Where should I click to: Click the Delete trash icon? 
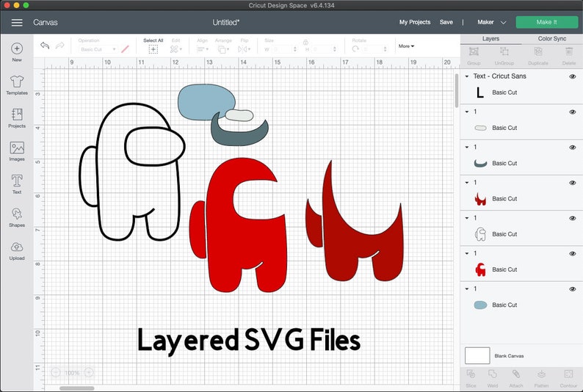pyautogui.click(x=569, y=51)
